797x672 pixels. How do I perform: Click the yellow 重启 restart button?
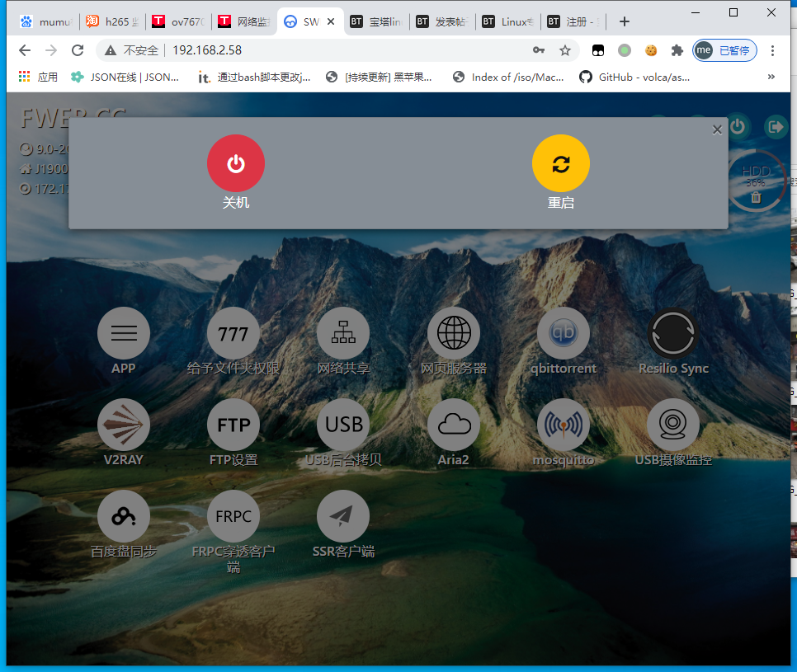click(x=560, y=163)
